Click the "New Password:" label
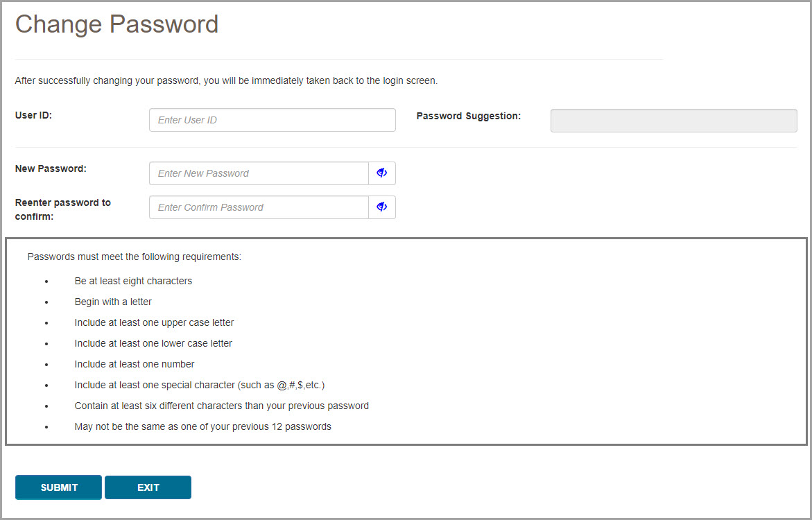The image size is (812, 520). pos(51,168)
